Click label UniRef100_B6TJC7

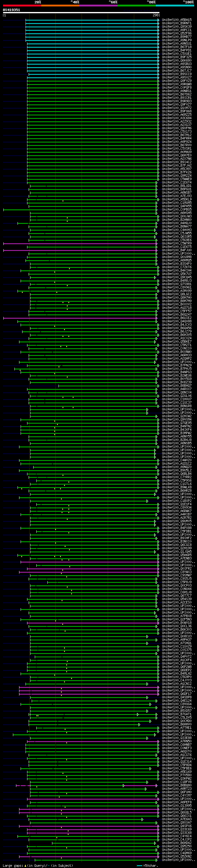pos(177,71)
